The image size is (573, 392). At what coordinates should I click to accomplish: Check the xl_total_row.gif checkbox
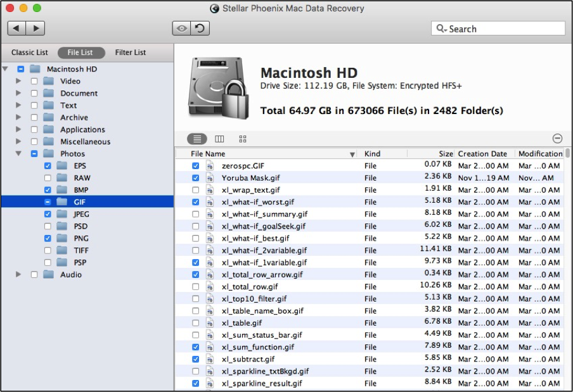(x=196, y=286)
